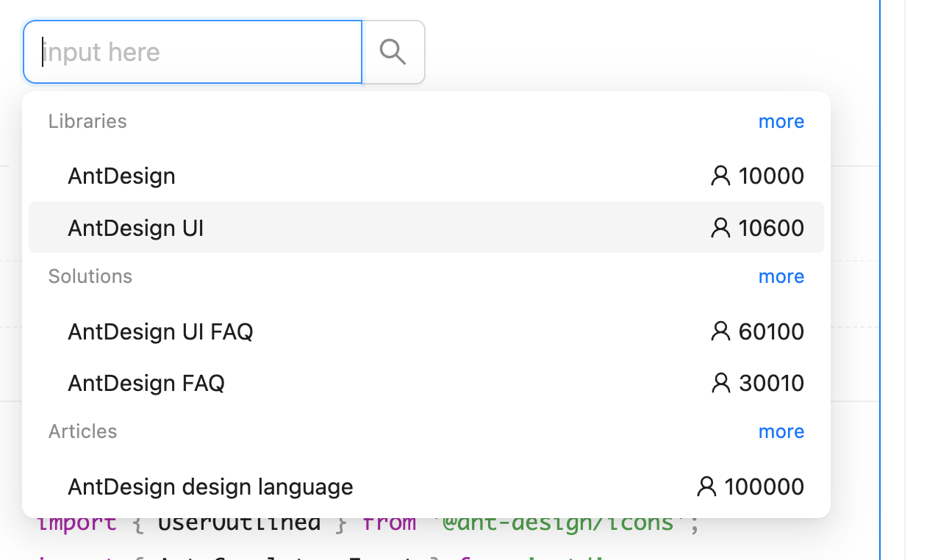
Task: Open more results under Articles
Action: pos(781,431)
